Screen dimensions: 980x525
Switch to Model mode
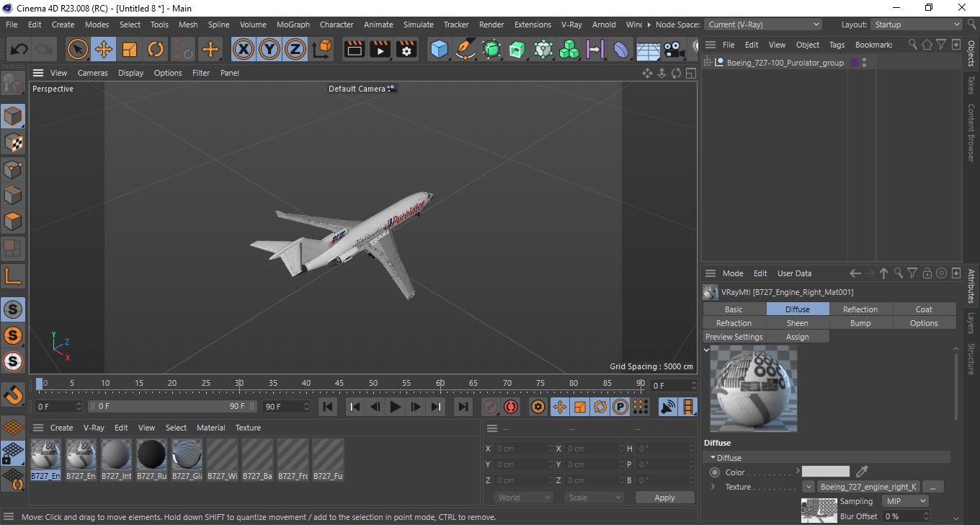tap(13, 116)
